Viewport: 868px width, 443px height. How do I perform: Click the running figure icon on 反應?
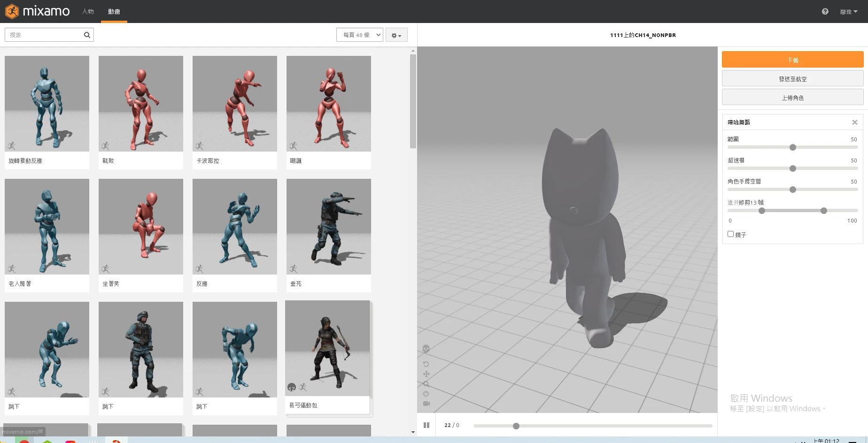coord(199,269)
